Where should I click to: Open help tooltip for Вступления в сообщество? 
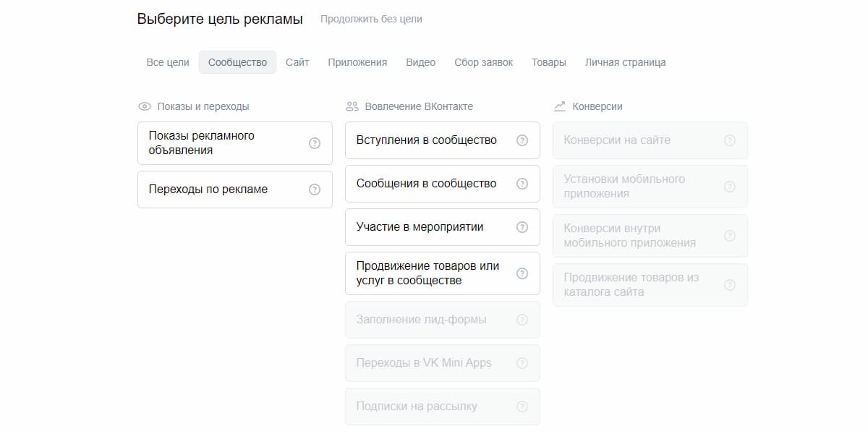tap(522, 140)
